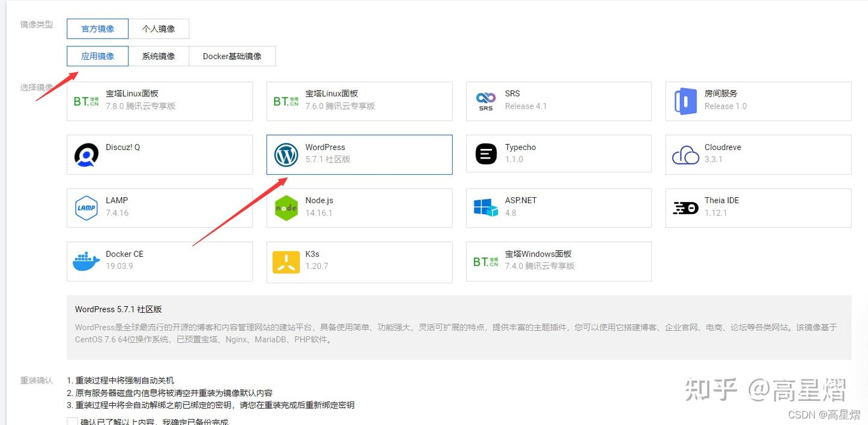The image size is (868, 425).
Task: Select the 应用镜像 tab
Action: click(x=98, y=56)
